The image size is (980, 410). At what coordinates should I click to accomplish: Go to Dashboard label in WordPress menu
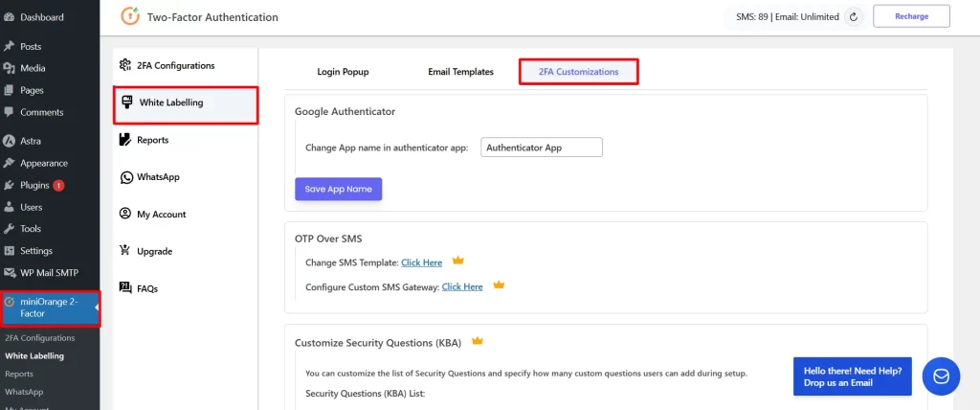tap(42, 17)
